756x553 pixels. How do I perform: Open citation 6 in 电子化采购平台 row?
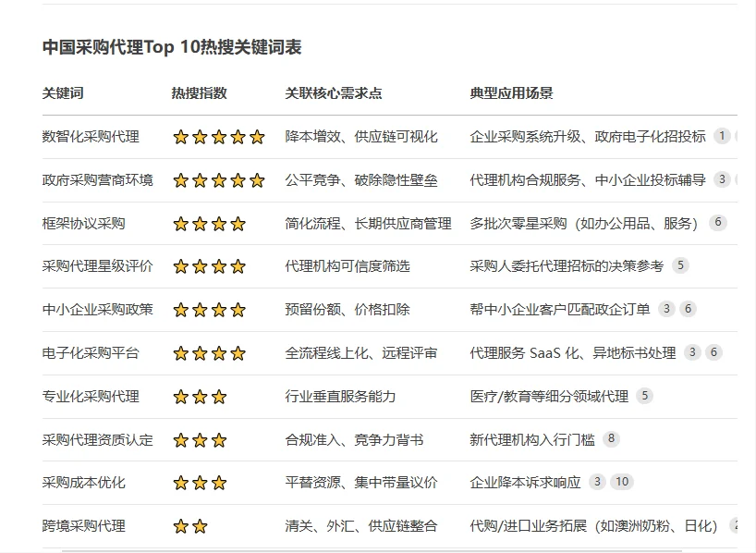(x=713, y=352)
